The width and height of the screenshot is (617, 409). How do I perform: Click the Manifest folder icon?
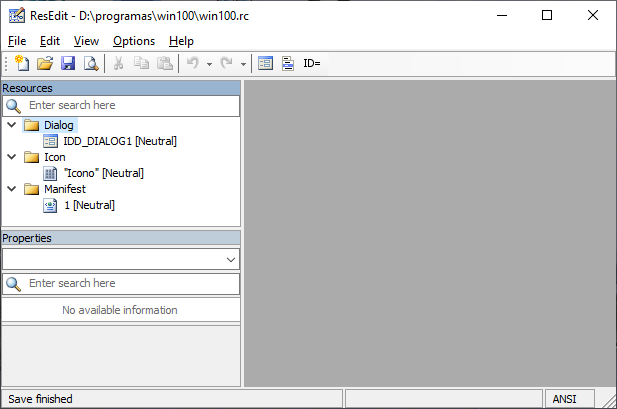(x=31, y=189)
